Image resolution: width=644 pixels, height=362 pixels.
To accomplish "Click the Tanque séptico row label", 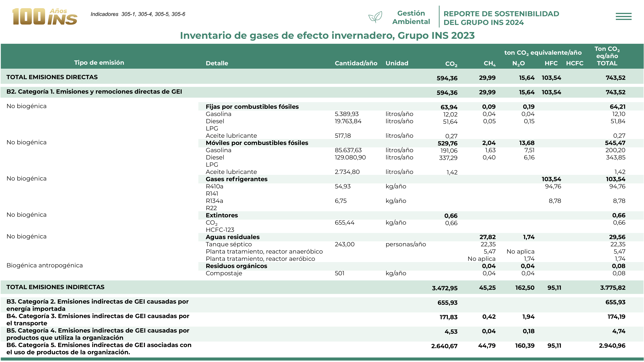I will 228,244.
